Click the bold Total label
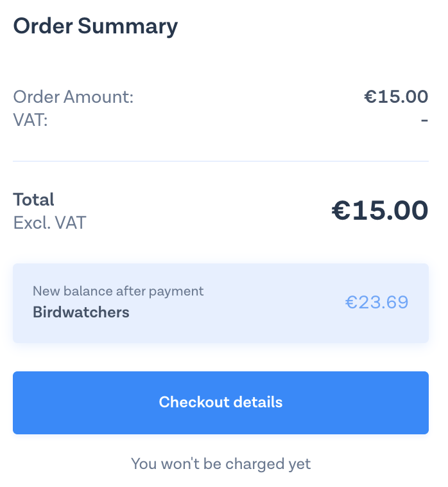The image size is (448, 487). 34,199
